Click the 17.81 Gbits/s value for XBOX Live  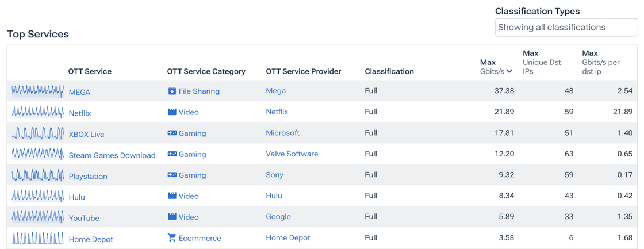(505, 133)
